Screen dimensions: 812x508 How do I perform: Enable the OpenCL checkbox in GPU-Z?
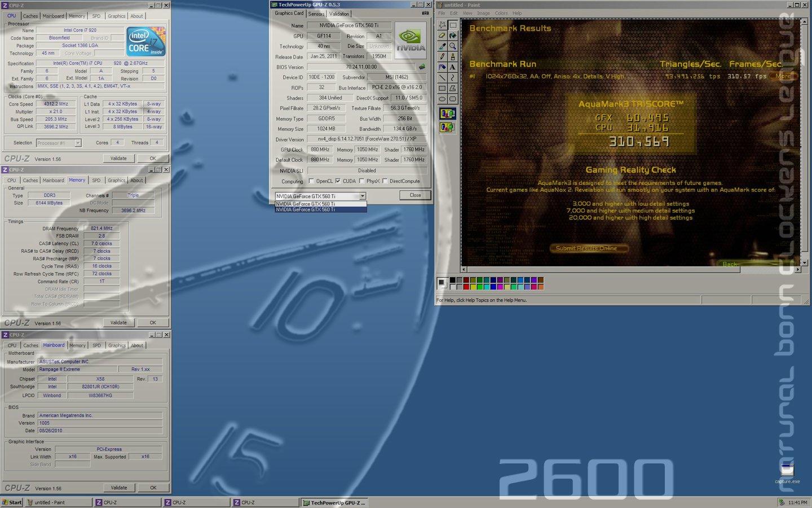pyautogui.click(x=311, y=181)
